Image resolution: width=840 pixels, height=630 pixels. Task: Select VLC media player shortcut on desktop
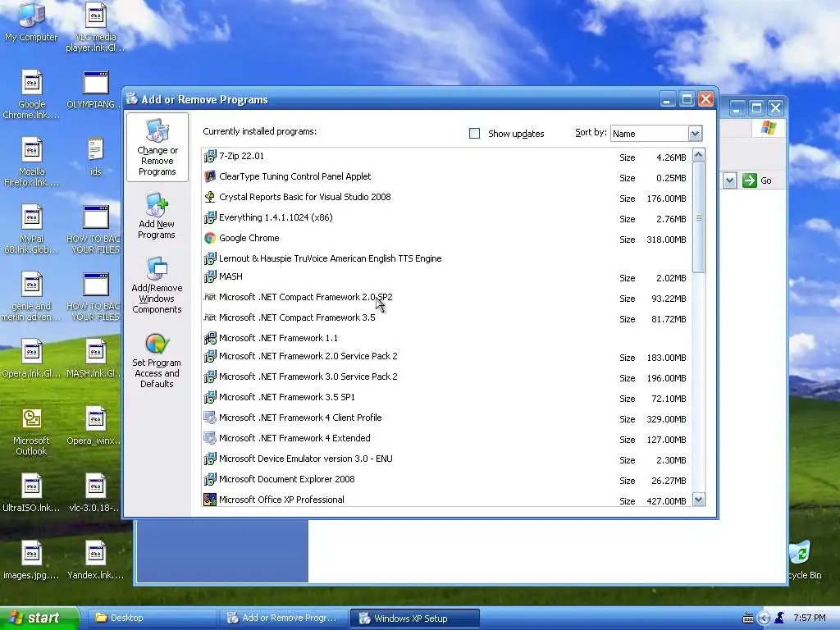point(95,27)
